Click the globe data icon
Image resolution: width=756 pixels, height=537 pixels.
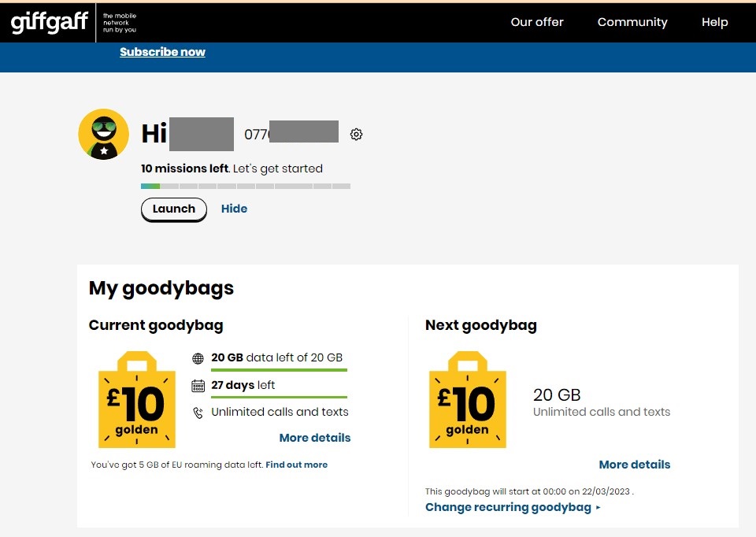pyautogui.click(x=198, y=358)
